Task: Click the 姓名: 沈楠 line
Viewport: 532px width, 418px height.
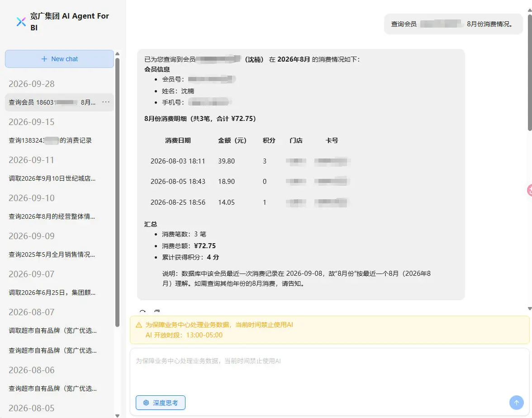Action: (178, 91)
